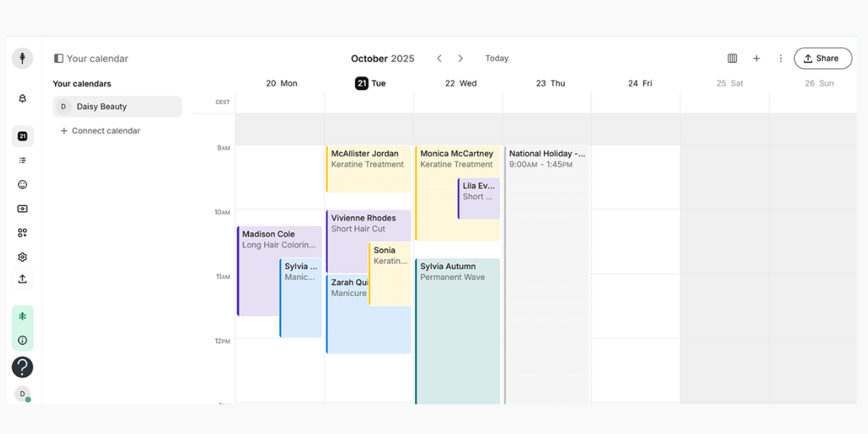Image resolution: width=868 pixels, height=434 pixels.
Task: Click the upload/export icon in the sidebar
Action: [x=22, y=278]
